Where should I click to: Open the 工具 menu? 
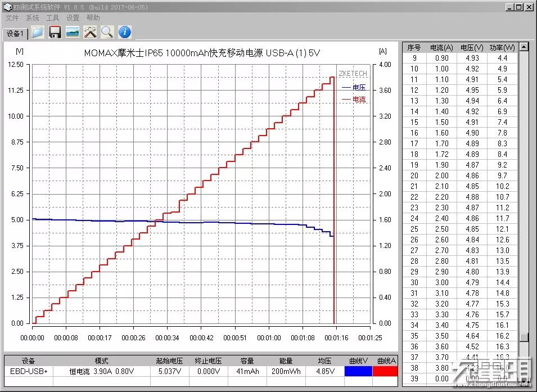point(52,18)
